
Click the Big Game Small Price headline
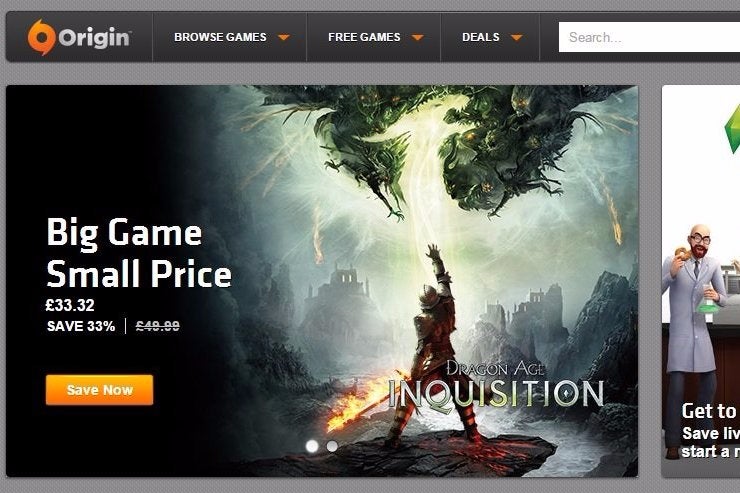[139, 253]
